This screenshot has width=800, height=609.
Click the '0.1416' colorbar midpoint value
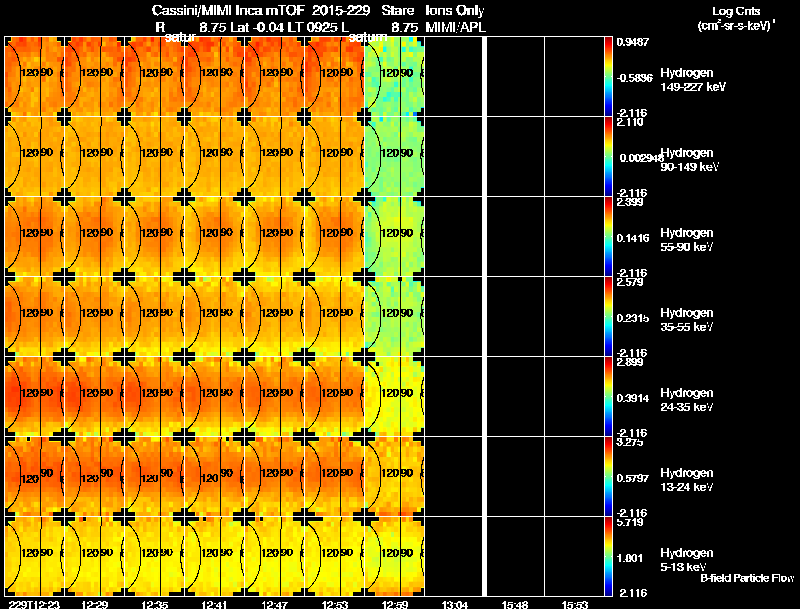pyautogui.click(x=633, y=238)
